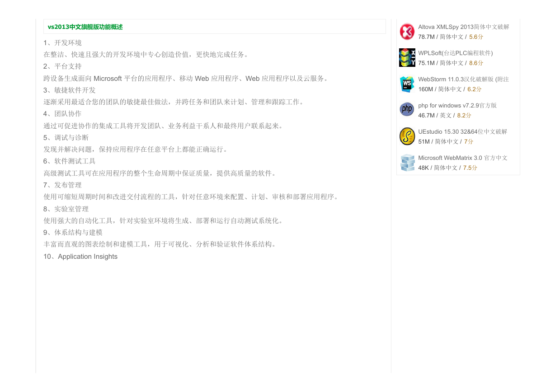Select the text 10、Application Insights
The height and width of the screenshot is (392, 555).
pyautogui.click(x=80, y=257)
